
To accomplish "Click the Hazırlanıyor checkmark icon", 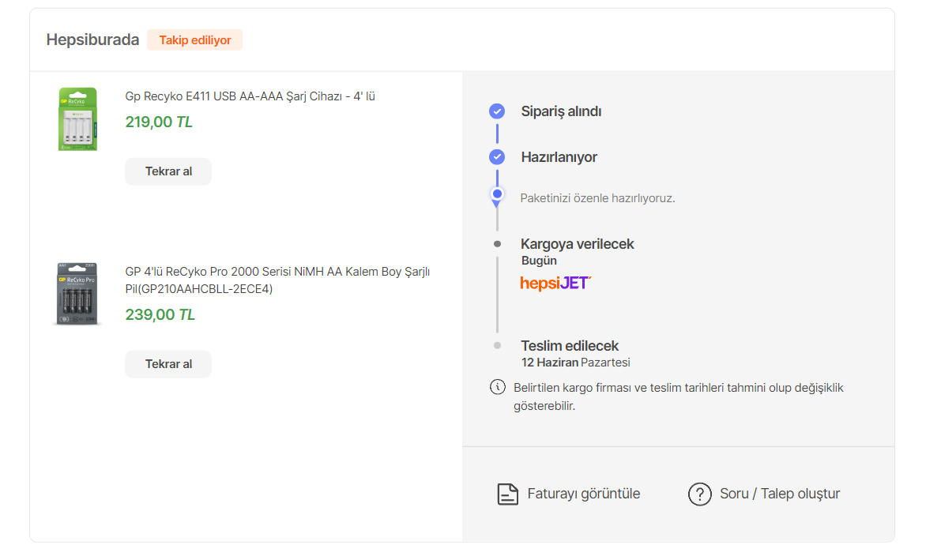I will (497, 157).
